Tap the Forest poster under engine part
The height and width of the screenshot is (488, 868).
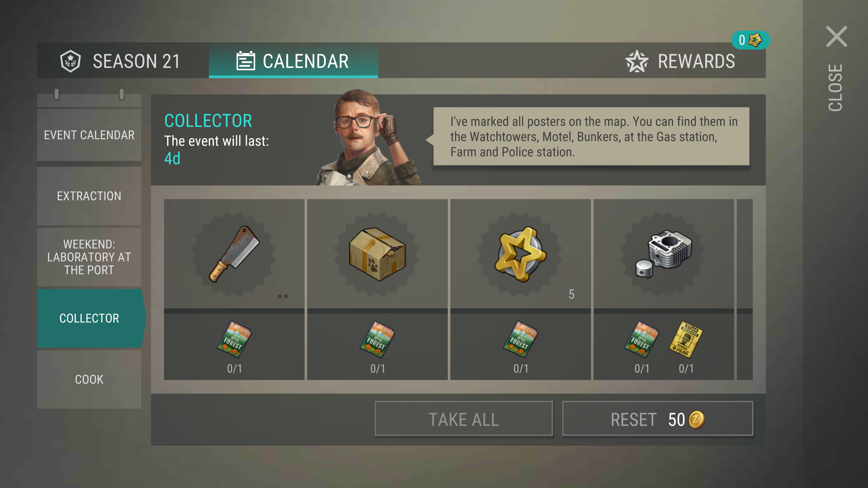pos(641,339)
